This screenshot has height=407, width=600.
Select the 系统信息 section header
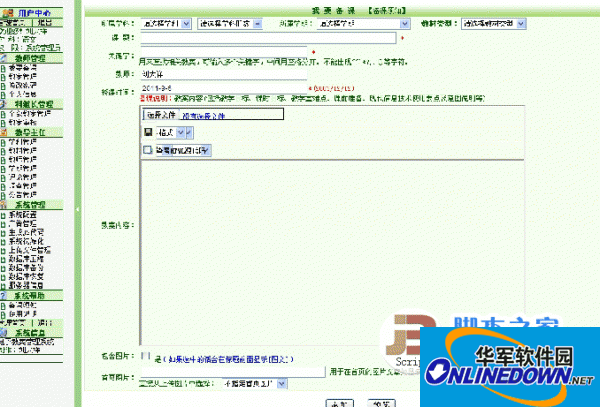[x=31, y=332]
